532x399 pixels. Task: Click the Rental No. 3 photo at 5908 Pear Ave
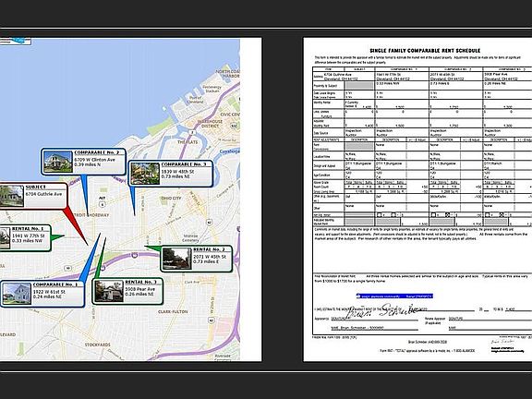pyautogui.click(x=109, y=291)
